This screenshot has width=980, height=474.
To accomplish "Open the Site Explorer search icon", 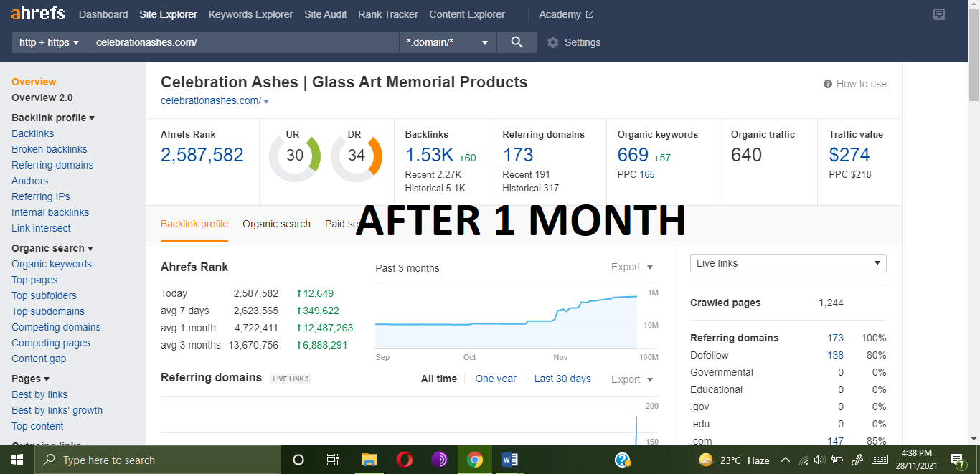I will (x=517, y=42).
